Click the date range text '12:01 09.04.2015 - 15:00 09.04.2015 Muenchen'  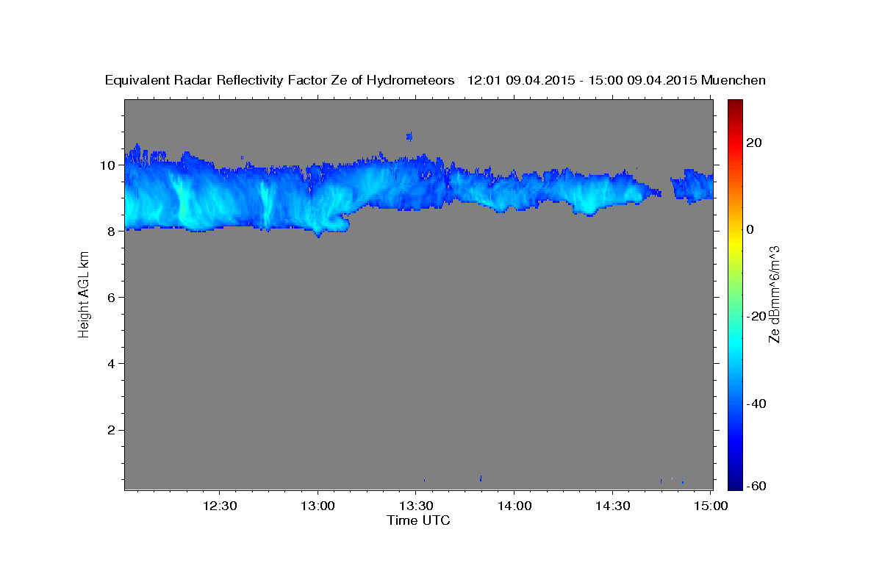[x=617, y=81]
